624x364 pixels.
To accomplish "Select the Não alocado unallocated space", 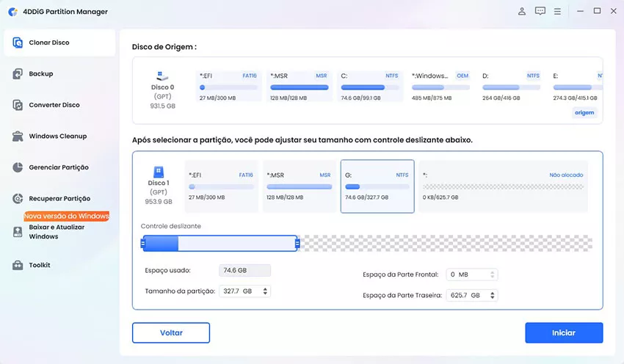I will [503, 186].
